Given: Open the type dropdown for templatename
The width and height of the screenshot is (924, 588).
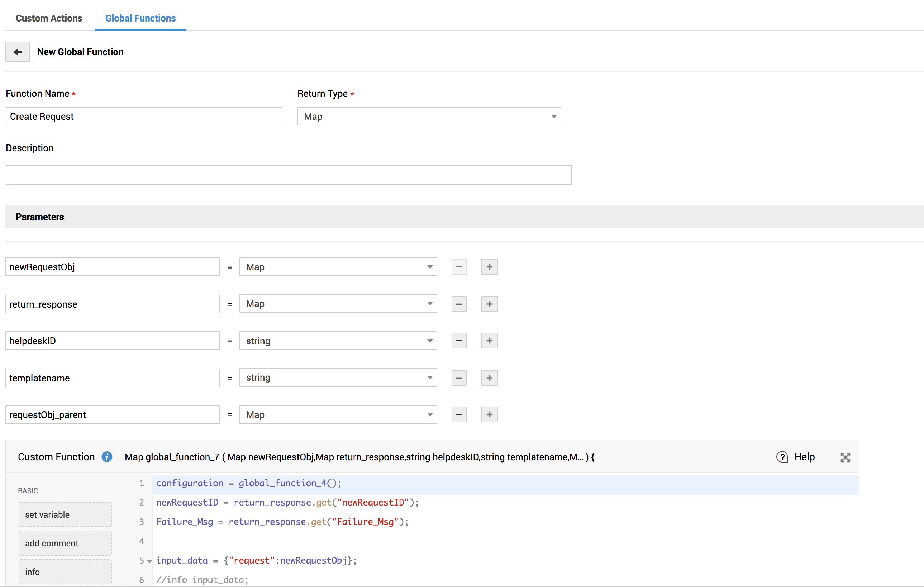Looking at the screenshot, I should 338,378.
